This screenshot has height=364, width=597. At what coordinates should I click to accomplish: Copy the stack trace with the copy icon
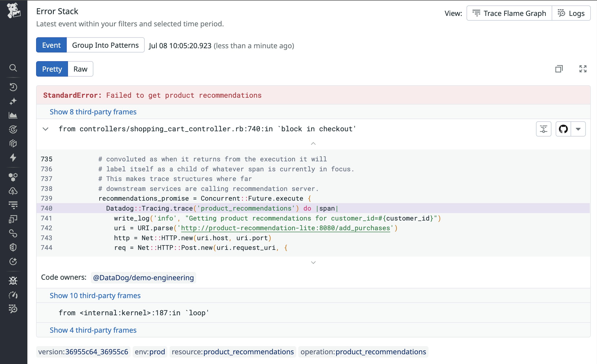tap(559, 69)
